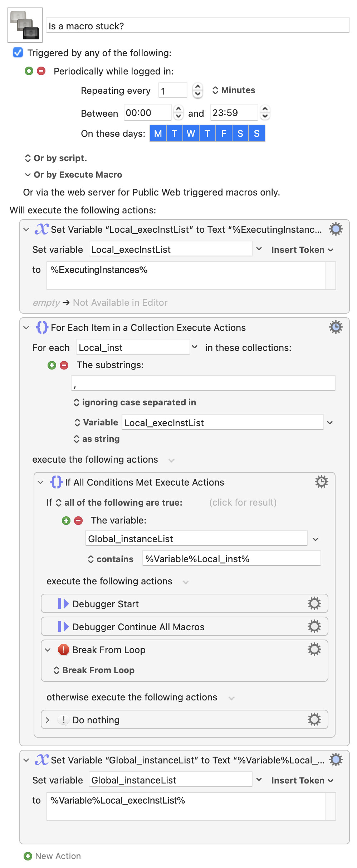Open gear menu for Debugger Continue All Macros

tap(314, 626)
